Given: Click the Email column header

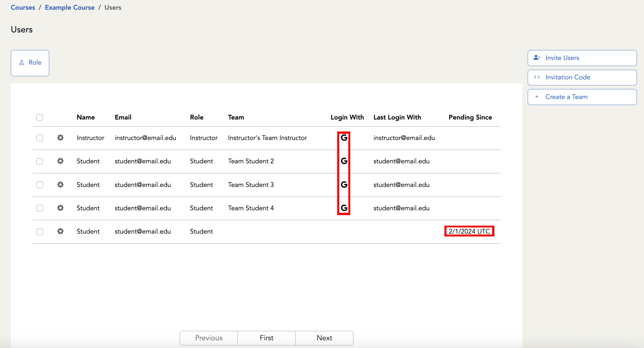Looking at the screenshot, I should point(123,117).
